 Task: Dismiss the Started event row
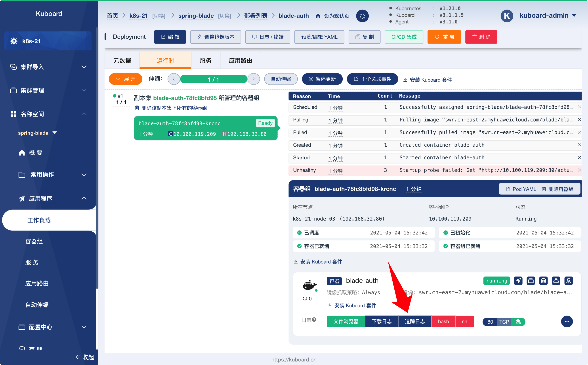click(579, 158)
